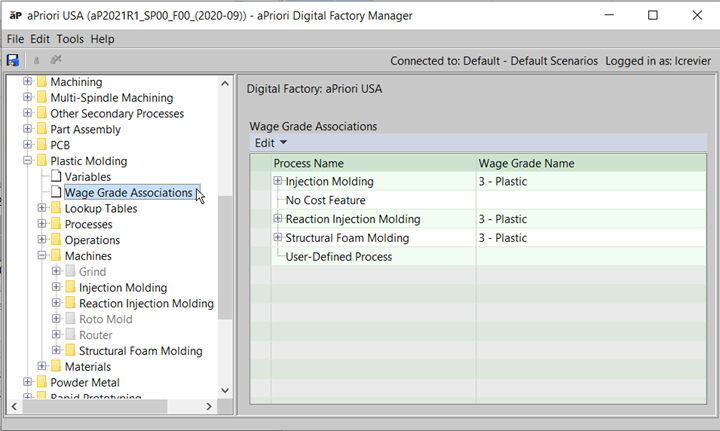720x431 pixels.
Task: Expand the Multi-Spindle Machining node
Action: [28, 97]
